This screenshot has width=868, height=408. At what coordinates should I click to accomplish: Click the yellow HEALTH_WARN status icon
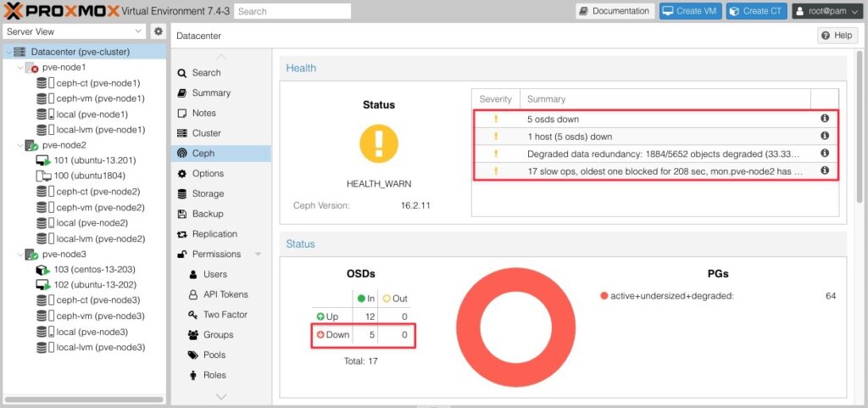(x=379, y=143)
